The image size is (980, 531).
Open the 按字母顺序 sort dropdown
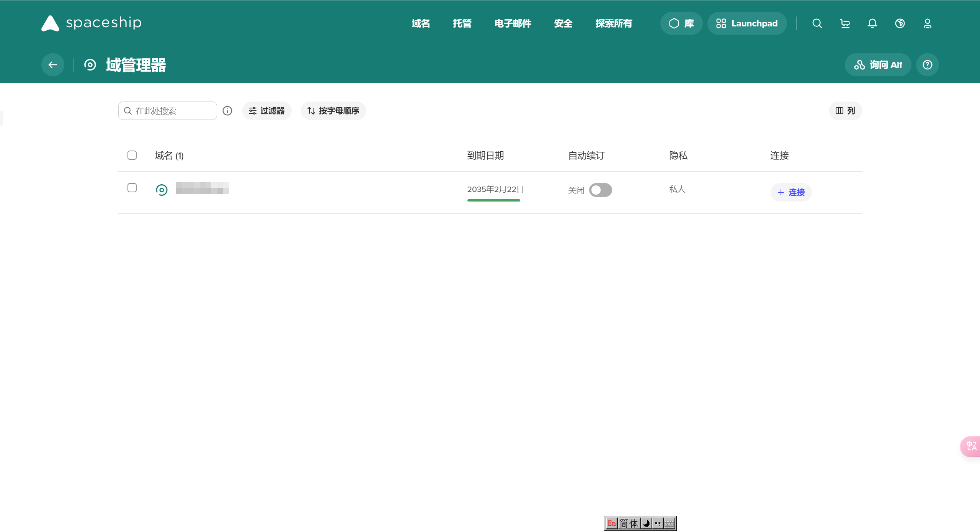[333, 111]
